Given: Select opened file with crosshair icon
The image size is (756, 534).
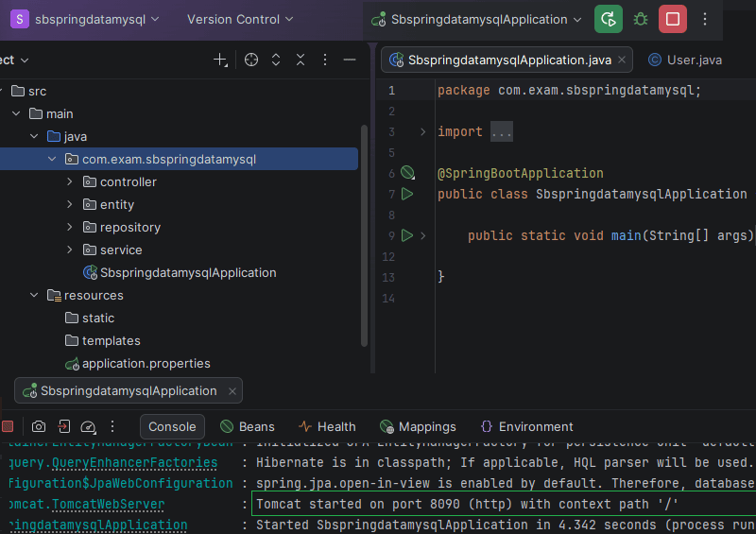Looking at the screenshot, I should pyautogui.click(x=251, y=60).
